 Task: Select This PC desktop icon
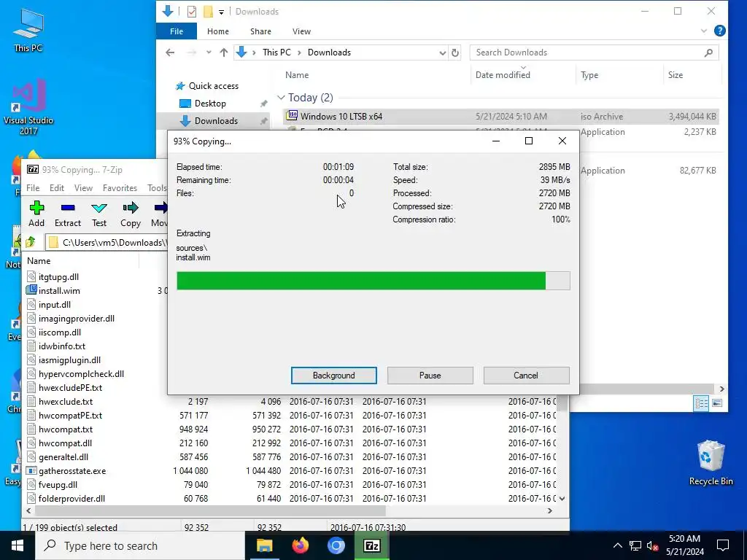[x=28, y=29]
